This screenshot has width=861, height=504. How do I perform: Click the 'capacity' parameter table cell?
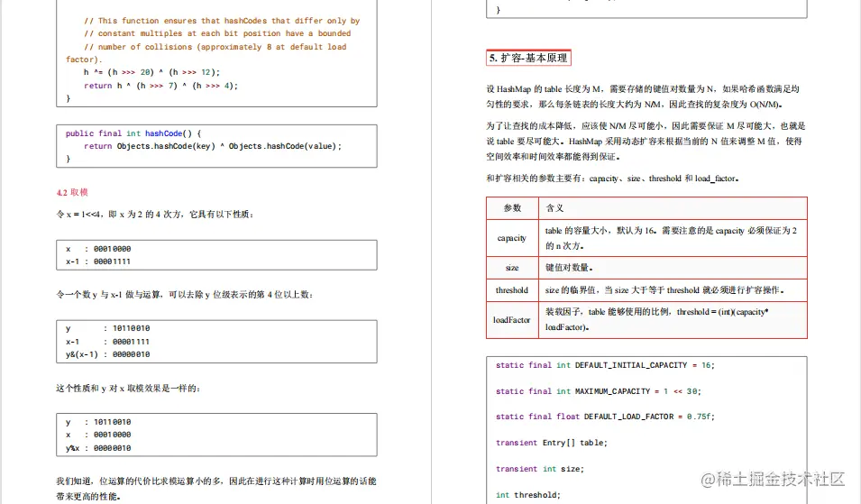pos(512,238)
